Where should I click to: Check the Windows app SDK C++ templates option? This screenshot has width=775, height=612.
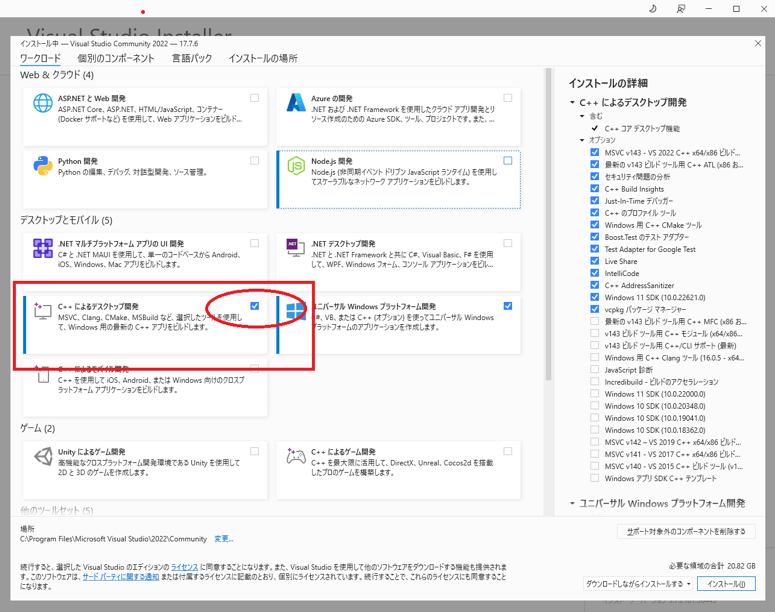[x=595, y=478]
